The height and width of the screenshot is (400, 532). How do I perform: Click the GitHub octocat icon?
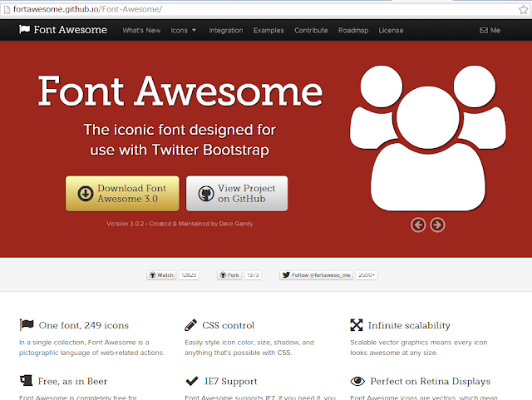tap(206, 194)
